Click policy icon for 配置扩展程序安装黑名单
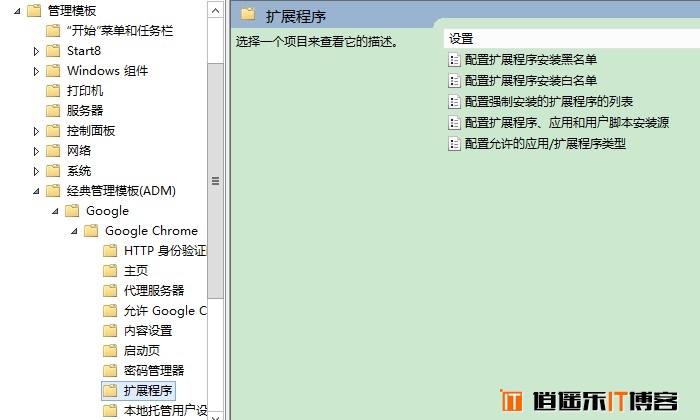 [454, 59]
